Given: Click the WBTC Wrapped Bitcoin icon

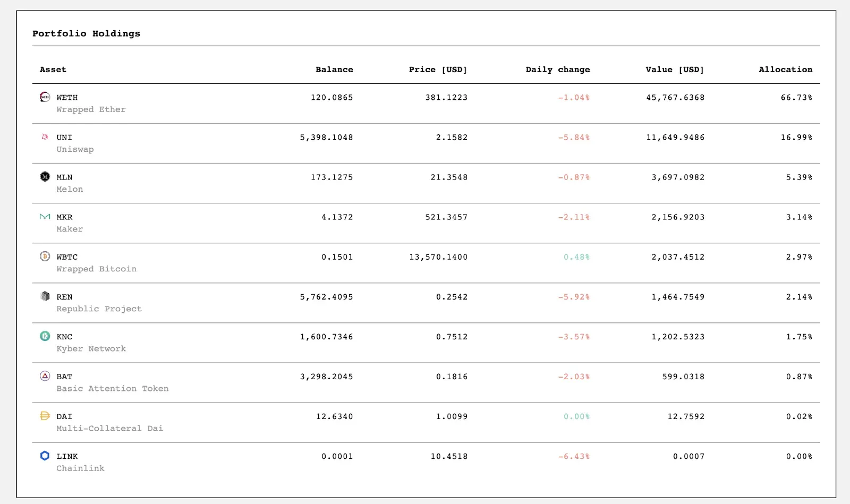Looking at the screenshot, I should [x=45, y=256].
